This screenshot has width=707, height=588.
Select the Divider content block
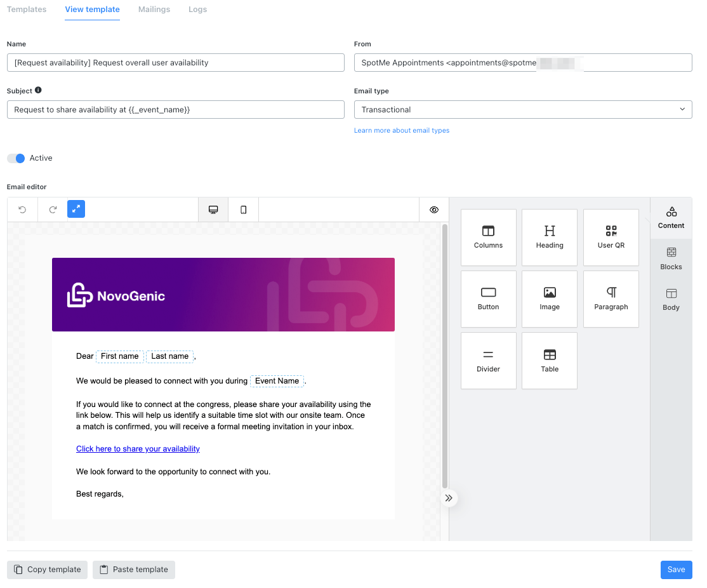point(488,361)
